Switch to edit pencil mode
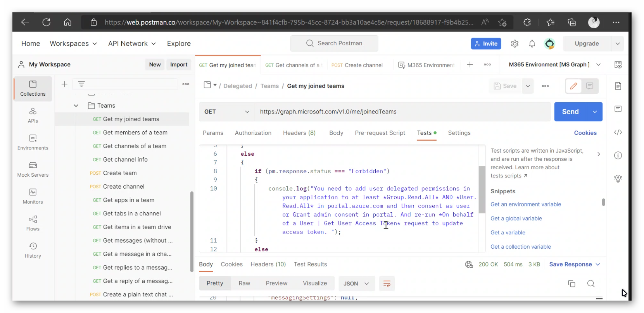Image resolution: width=644 pixels, height=313 pixels. pos(573,86)
